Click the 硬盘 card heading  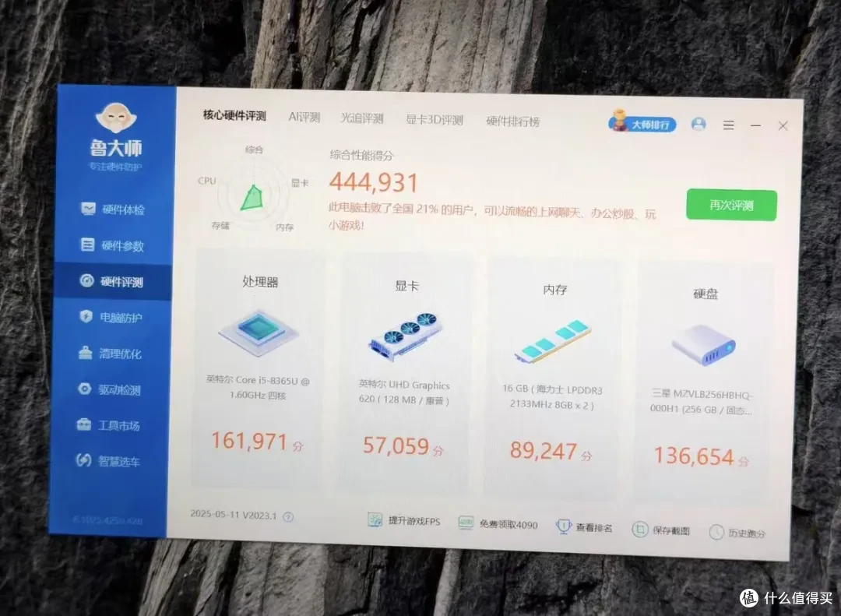pos(706,294)
